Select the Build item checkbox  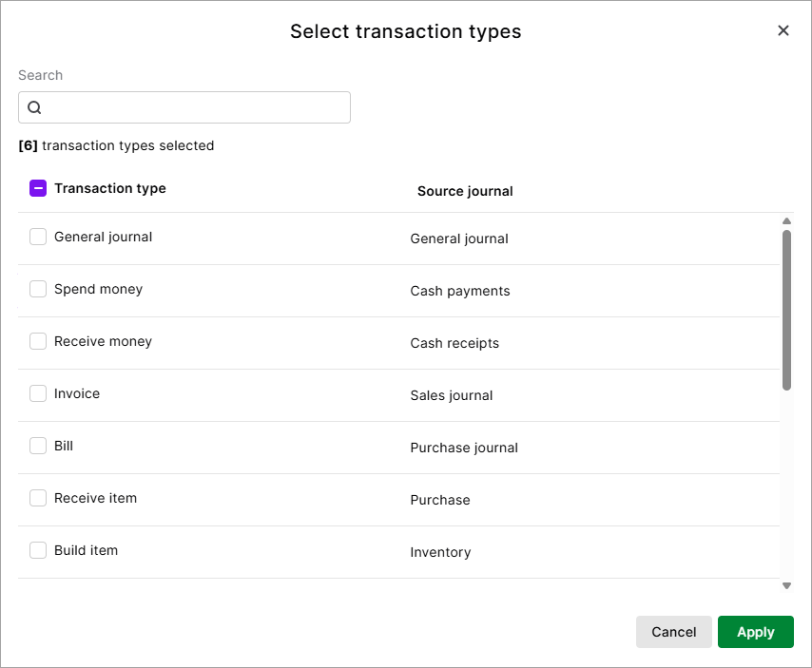[x=38, y=550]
